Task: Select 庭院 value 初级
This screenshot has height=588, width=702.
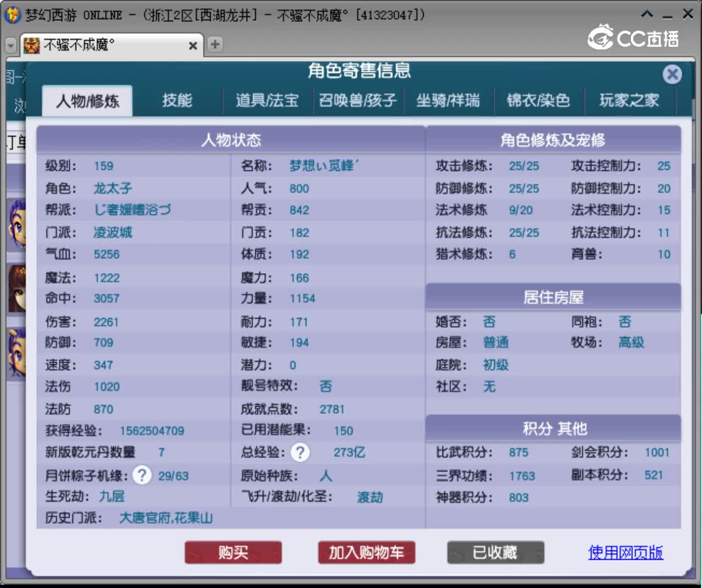Action: (496, 365)
